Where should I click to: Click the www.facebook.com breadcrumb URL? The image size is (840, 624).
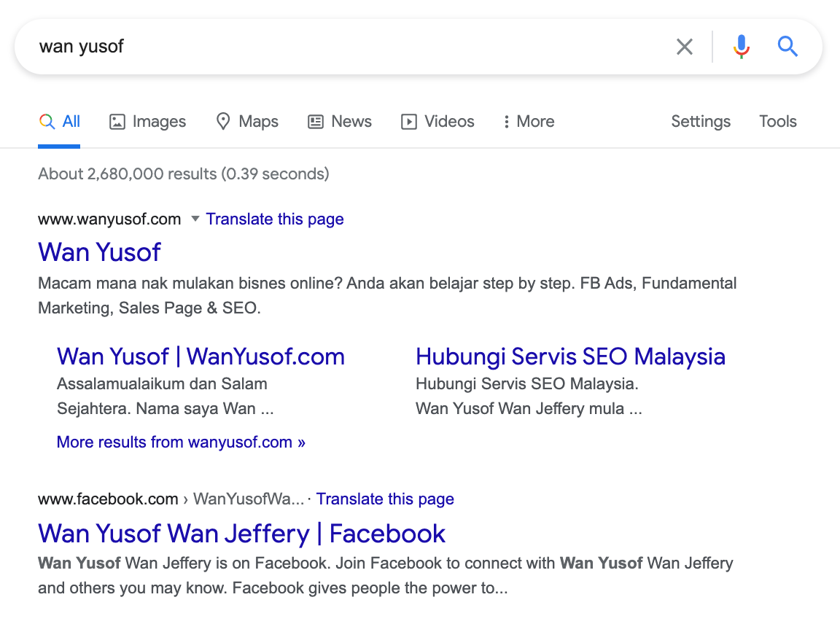171,499
